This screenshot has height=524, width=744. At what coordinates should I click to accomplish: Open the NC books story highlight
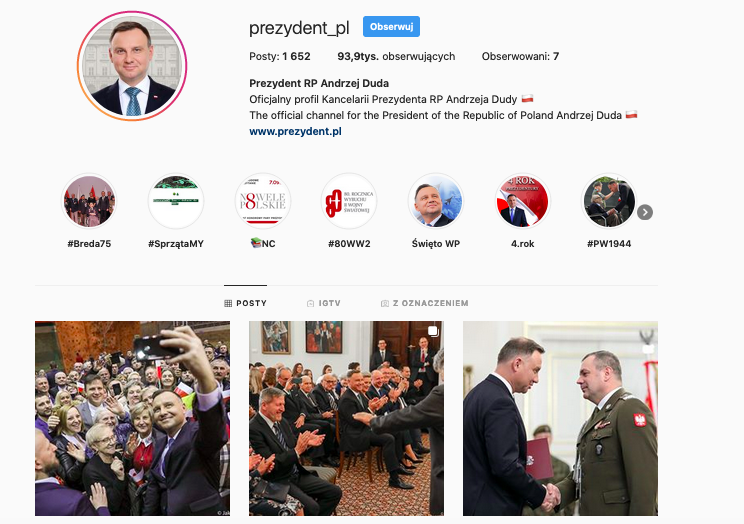pos(263,201)
